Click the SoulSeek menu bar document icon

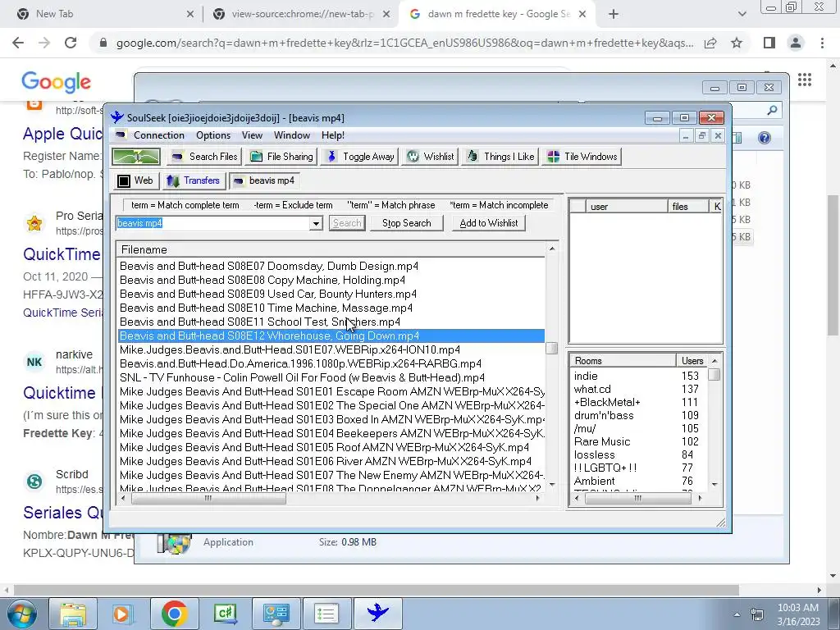(x=121, y=135)
